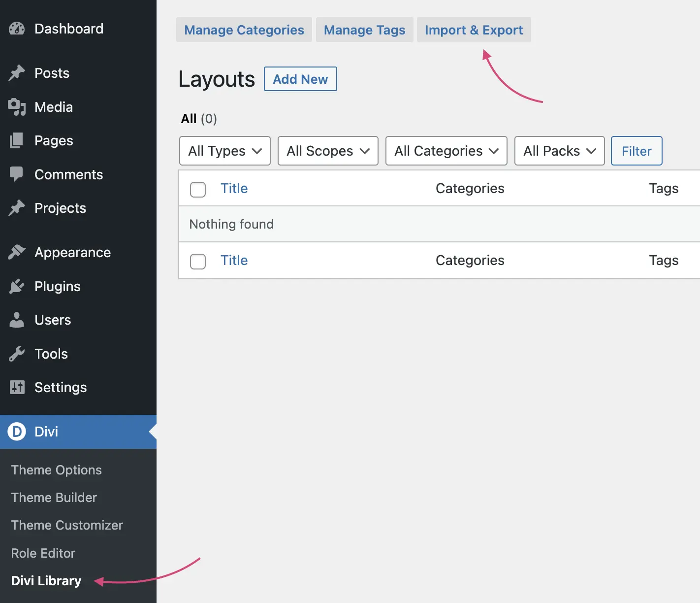Screen dimensions: 700x603
Task: Open the Role Editor submenu
Action: click(43, 553)
